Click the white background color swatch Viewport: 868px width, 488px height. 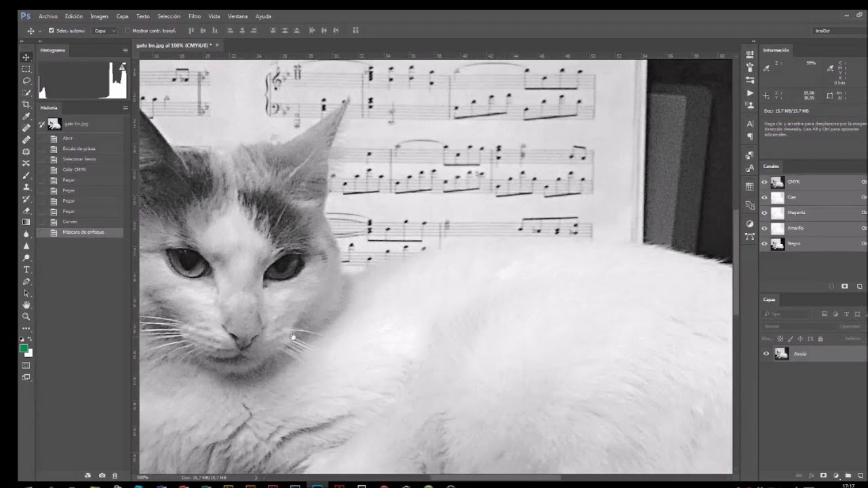click(30, 353)
